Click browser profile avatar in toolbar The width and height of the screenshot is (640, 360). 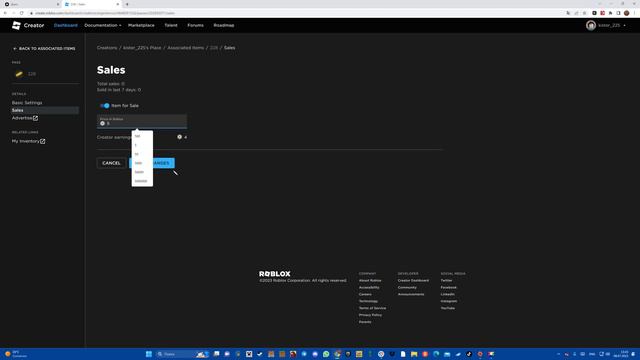(x=627, y=13)
